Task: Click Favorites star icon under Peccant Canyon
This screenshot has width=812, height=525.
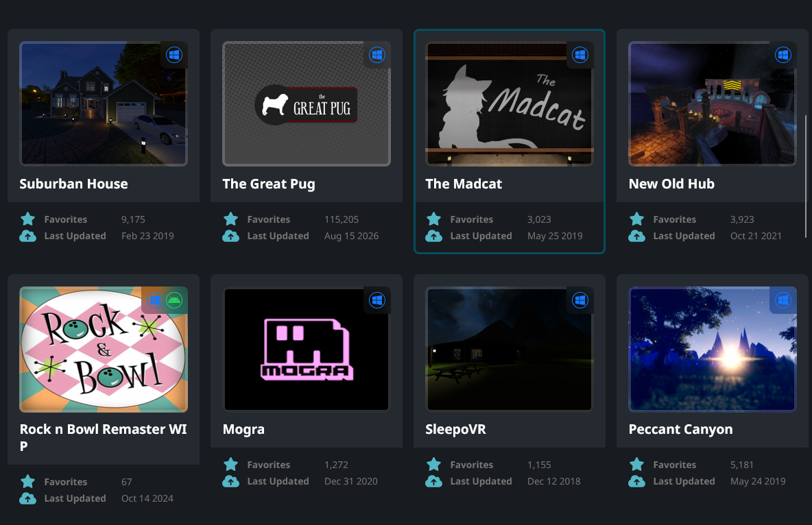Action: tap(637, 465)
